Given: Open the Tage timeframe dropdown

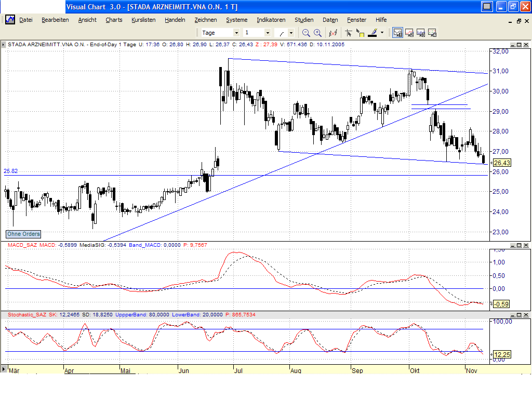Looking at the screenshot, I should click(x=237, y=32).
